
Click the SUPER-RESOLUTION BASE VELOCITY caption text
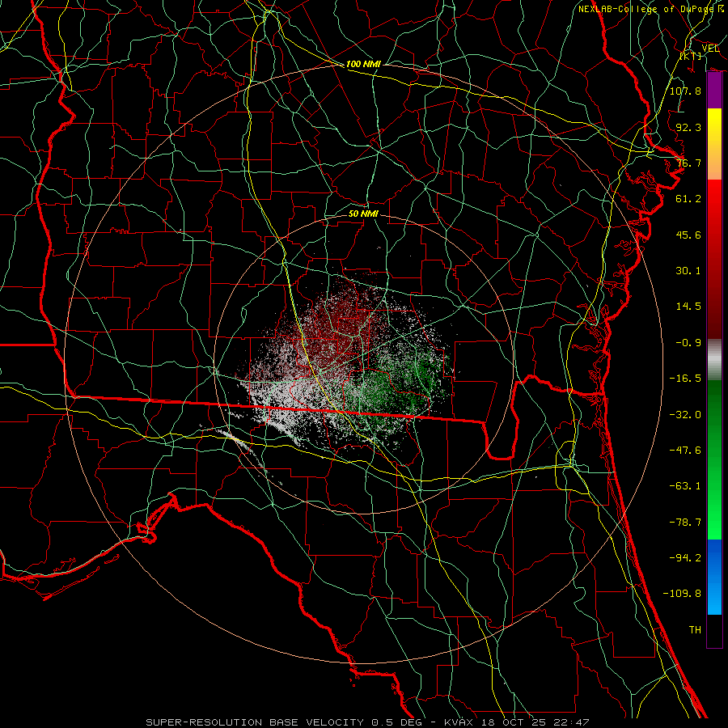pos(256,722)
